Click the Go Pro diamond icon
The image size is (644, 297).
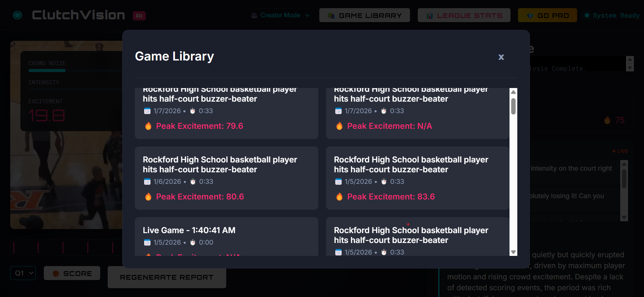point(530,16)
